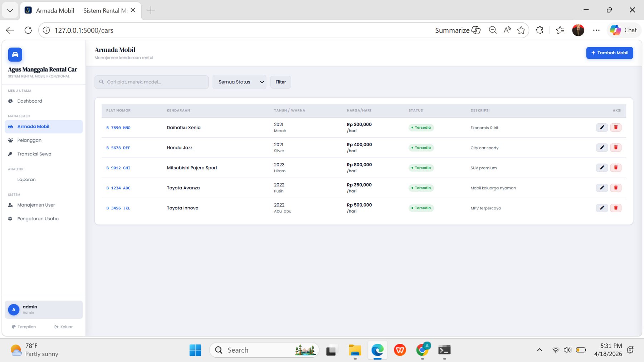Open the Semua Status dropdown

click(239, 82)
